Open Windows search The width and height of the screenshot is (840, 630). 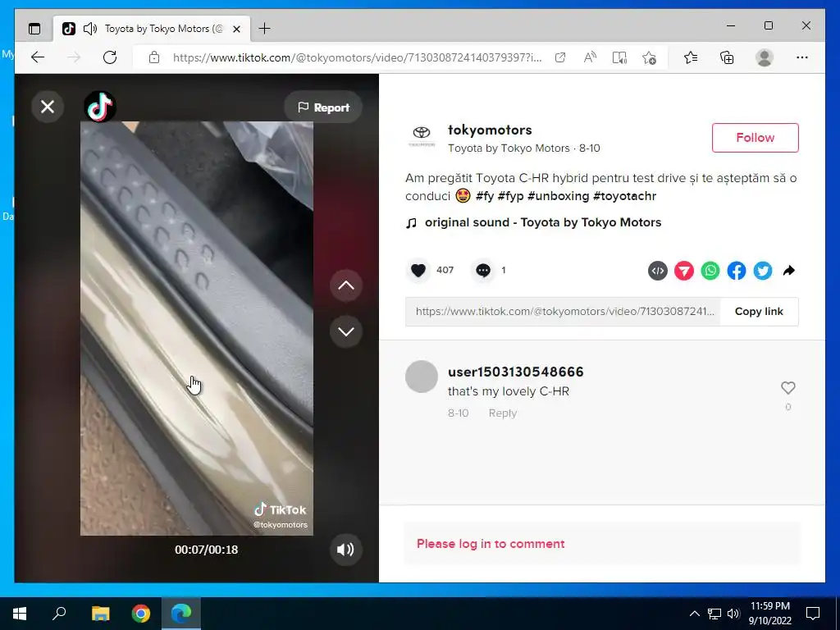59,614
